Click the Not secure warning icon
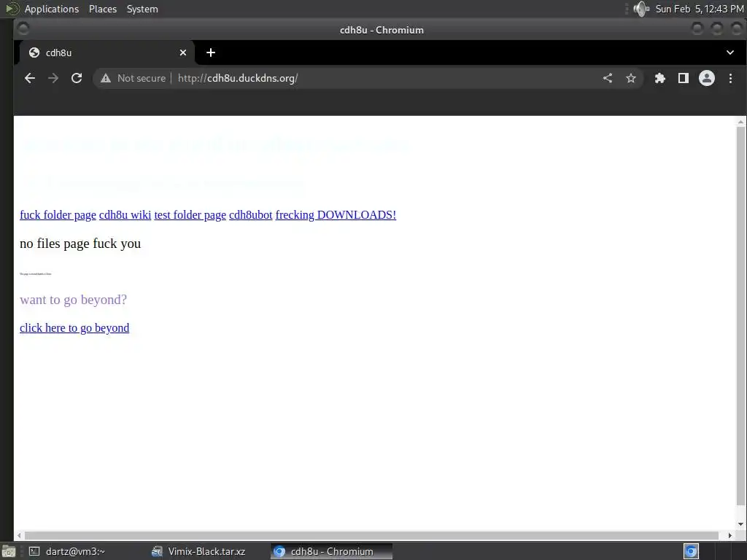Screen dimensions: 747x560 tap(106, 78)
